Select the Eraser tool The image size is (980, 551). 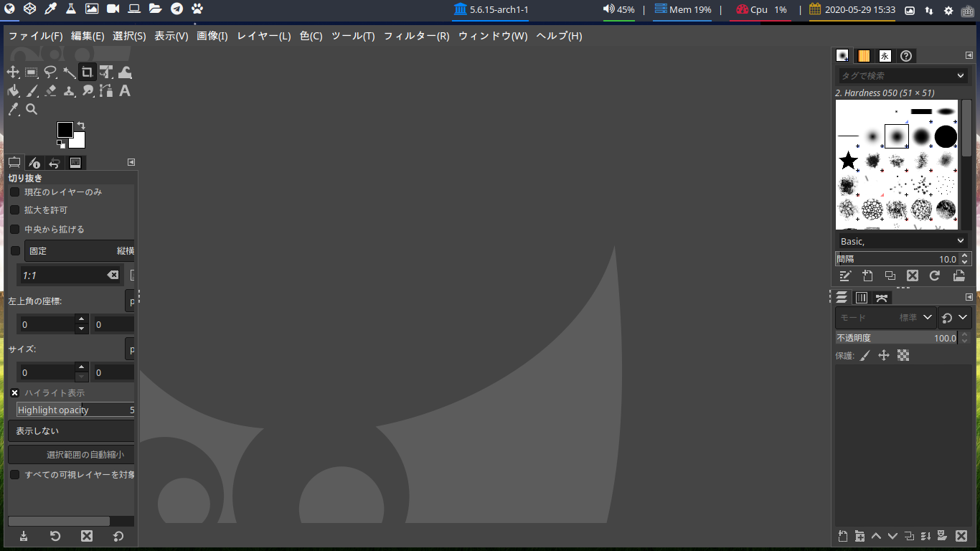(50, 90)
